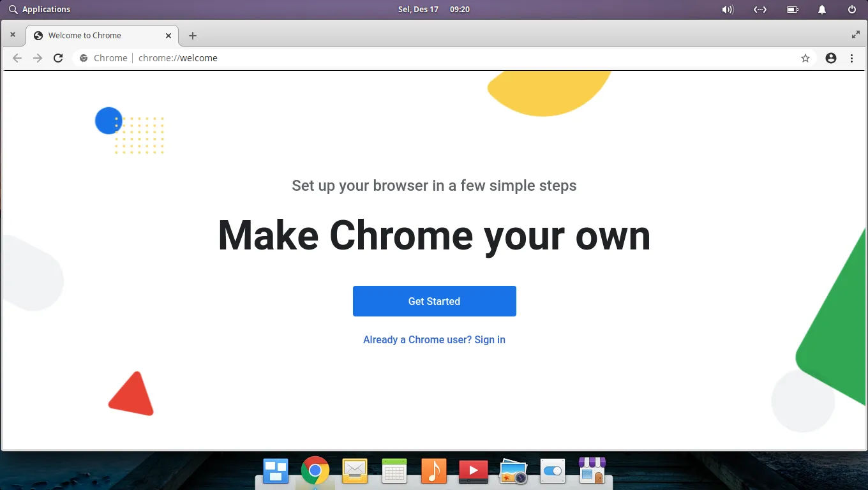
Task: Bookmark this page with the star icon
Action: pyautogui.click(x=805, y=58)
